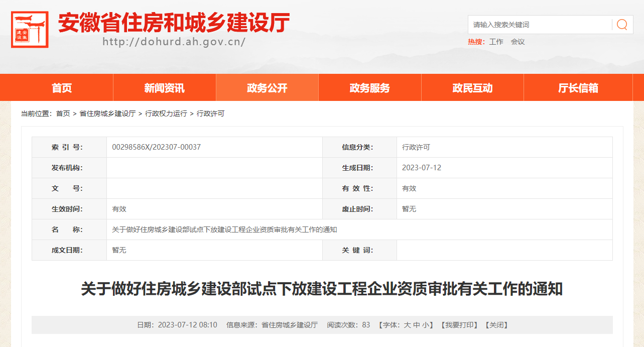Viewport: 644px width, 347px height.
Task: Click hot search keyword 工作
Action: [496, 42]
